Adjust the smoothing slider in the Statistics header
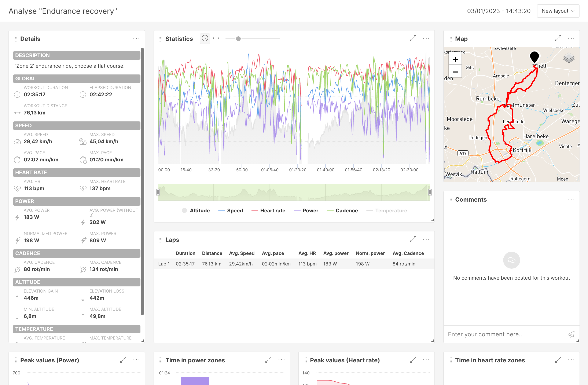588x385 pixels. click(238, 38)
